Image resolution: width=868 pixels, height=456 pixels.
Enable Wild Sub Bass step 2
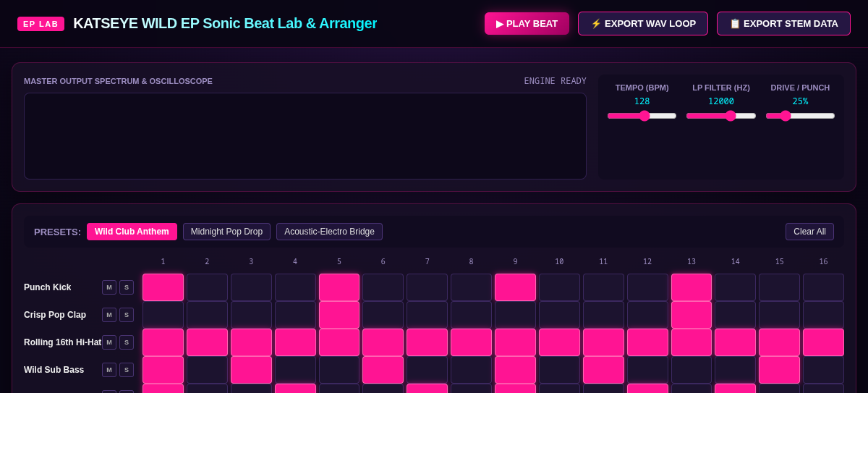coord(207,370)
